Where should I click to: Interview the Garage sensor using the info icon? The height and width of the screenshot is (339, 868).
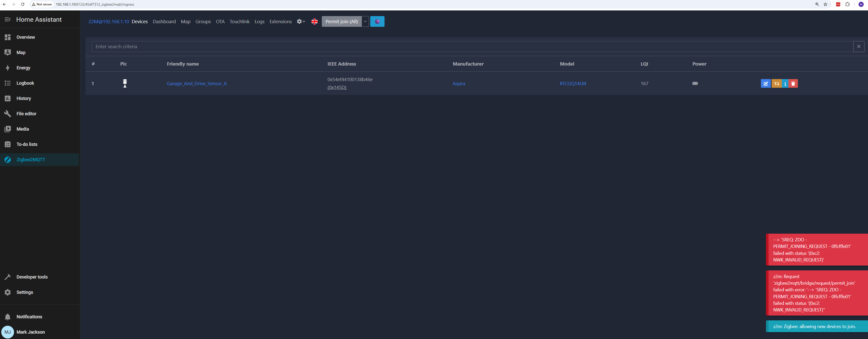[785, 84]
